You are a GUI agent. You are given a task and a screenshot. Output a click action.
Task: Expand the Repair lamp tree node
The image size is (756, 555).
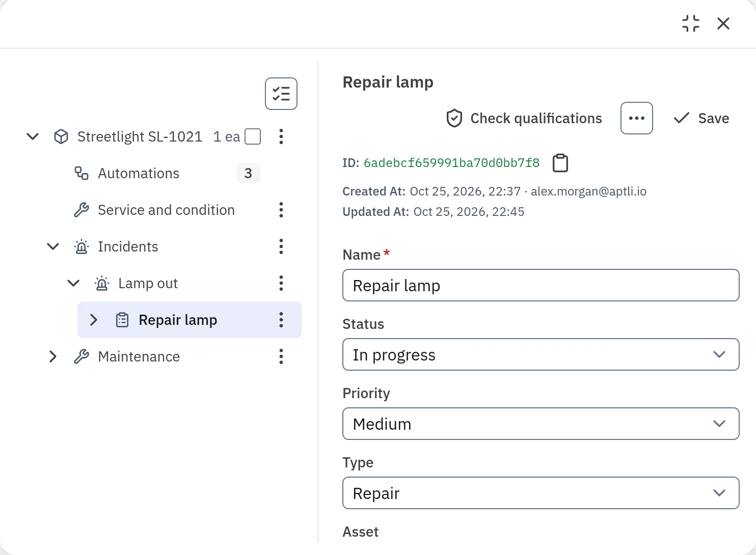tap(94, 320)
